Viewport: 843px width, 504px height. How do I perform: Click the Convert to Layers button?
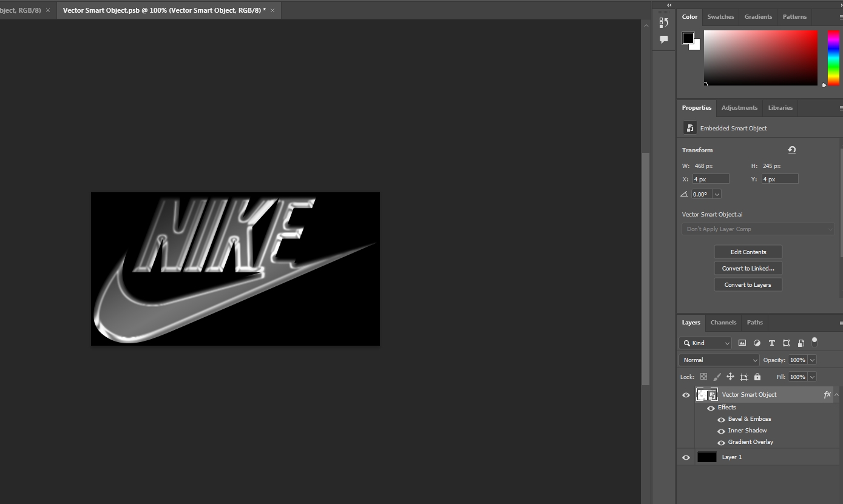[x=748, y=284]
